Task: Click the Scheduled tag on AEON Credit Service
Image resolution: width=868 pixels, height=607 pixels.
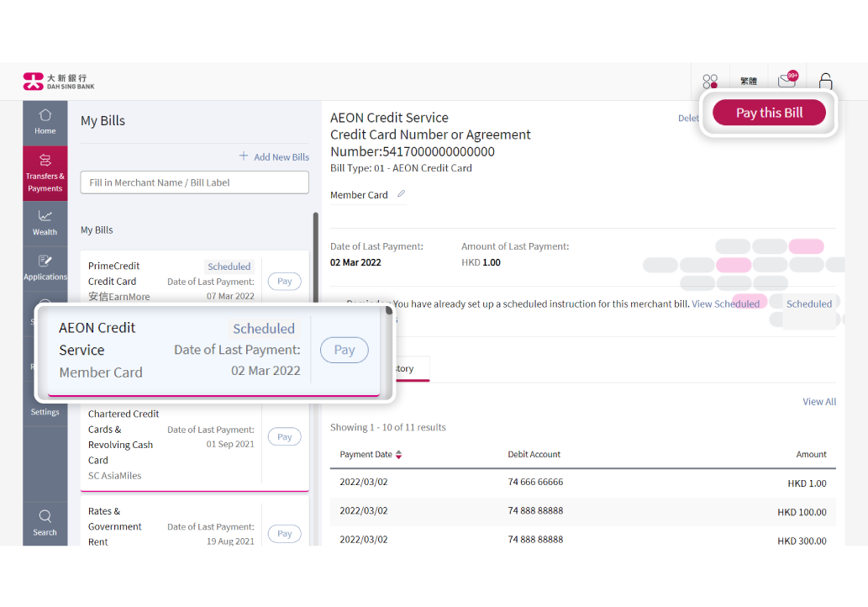Action: (264, 329)
